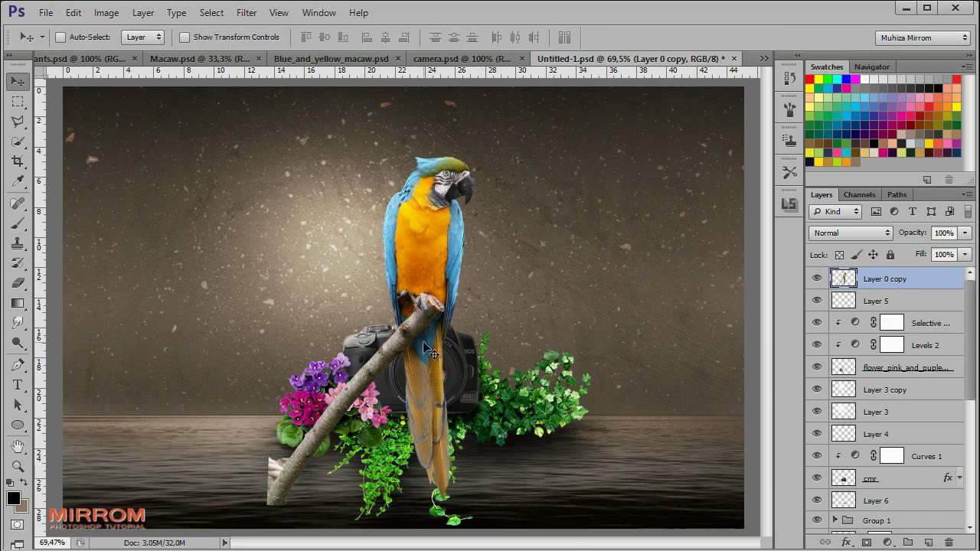Pick the red swatch in Swatches panel
This screenshot has height=551, width=980.
810,80
